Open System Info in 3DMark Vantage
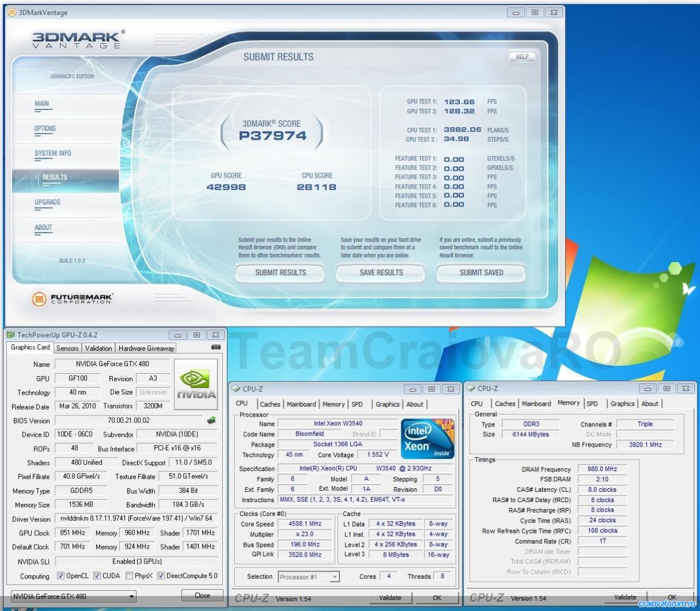This screenshot has height=611, width=700. pyautogui.click(x=53, y=153)
